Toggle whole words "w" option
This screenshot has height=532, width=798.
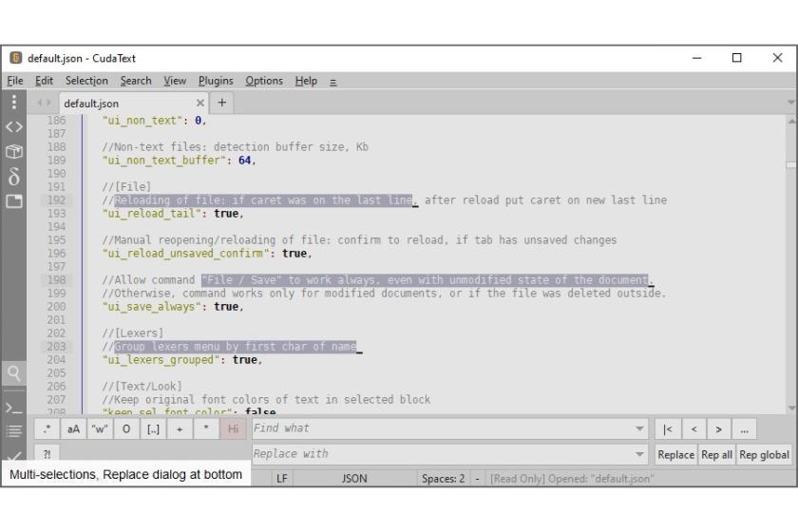pyautogui.click(x=100, y=429)
